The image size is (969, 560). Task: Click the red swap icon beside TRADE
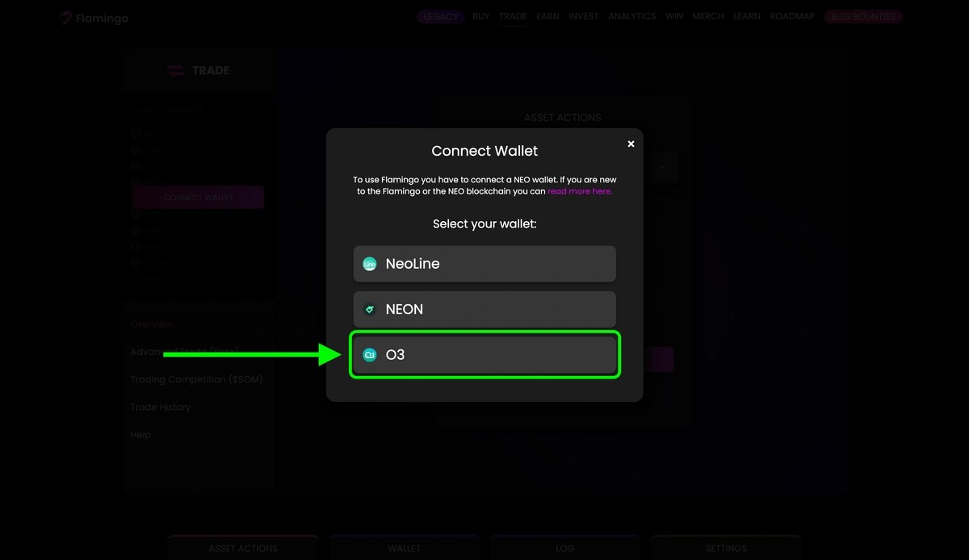tap(175, 69)
